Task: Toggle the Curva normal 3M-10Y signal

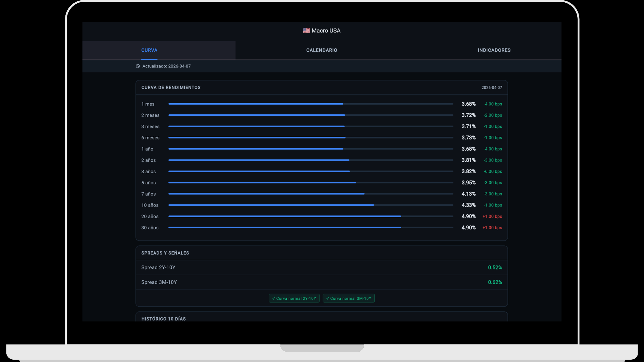Action: coord(348,298)
